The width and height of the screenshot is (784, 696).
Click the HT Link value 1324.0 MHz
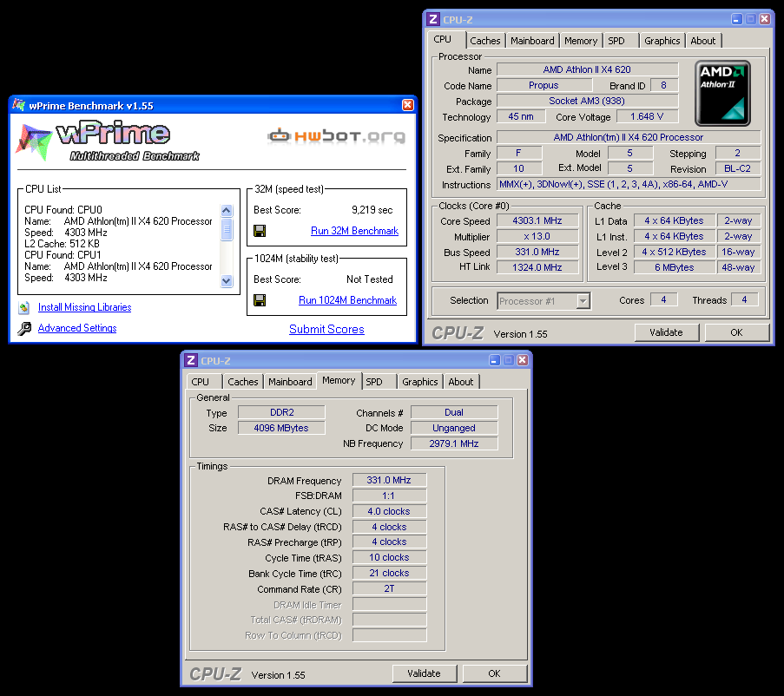[537, 267]
